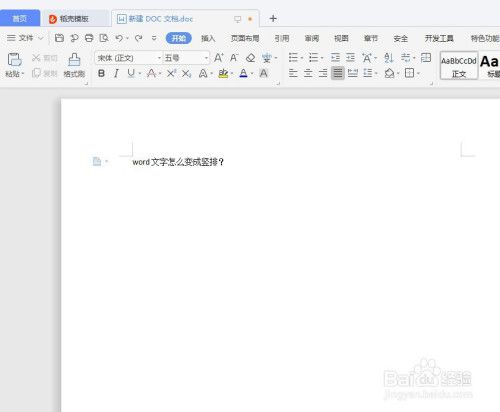500x412 pixels.
Task: Toggle justified alignment button
Action: click(x=338, y=73)
